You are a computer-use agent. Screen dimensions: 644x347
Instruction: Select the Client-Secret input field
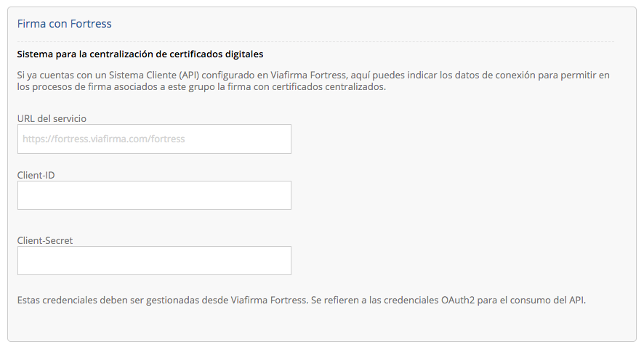pyautogui.click(x=154, y=261)
